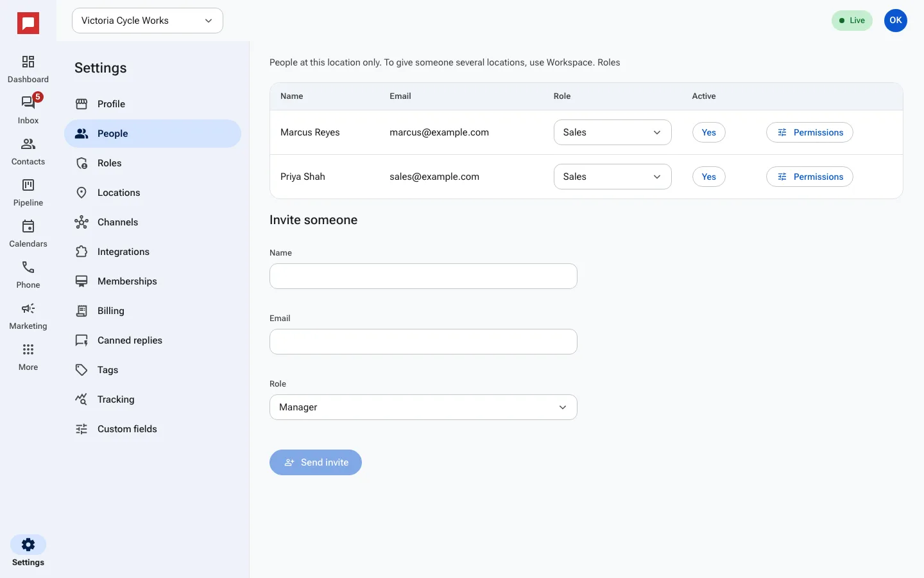Open the Billing settings section
The height and width of the screenshot is (578, 924).
pyautogui.click(x=153, y=311)
